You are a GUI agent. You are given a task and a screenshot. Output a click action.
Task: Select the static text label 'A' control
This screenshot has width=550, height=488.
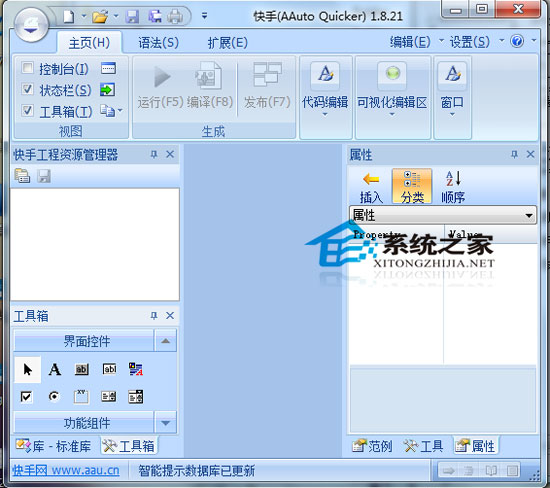pyautogui.click(x=54, y=369)
